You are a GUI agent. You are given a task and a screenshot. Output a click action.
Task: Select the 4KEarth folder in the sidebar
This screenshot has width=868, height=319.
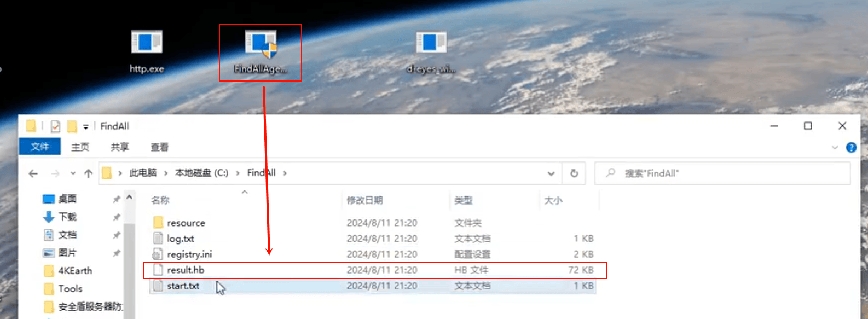pos(68,271)
